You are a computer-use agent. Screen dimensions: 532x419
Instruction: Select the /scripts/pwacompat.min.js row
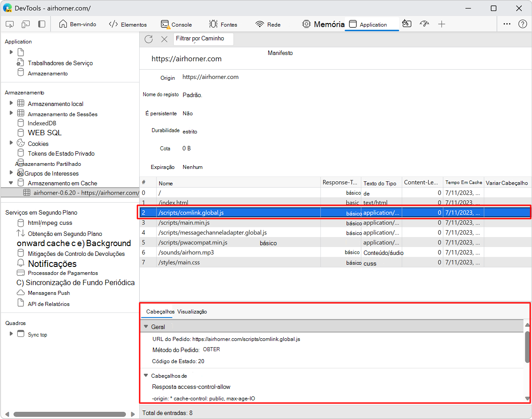click(x=335, y=243)
